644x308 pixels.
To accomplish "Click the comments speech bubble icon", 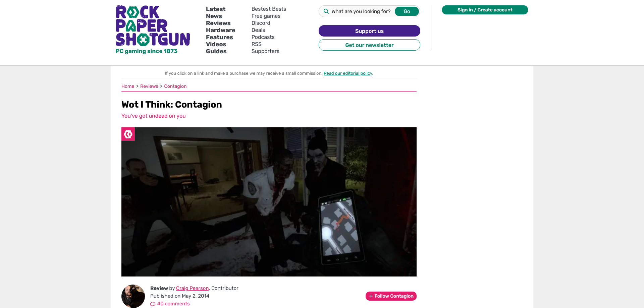I will click(153, 304).
